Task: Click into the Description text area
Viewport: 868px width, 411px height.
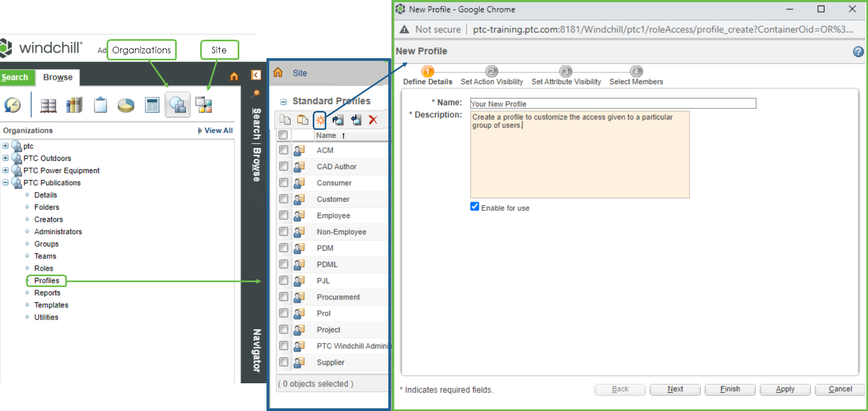Action: point(580,154)
